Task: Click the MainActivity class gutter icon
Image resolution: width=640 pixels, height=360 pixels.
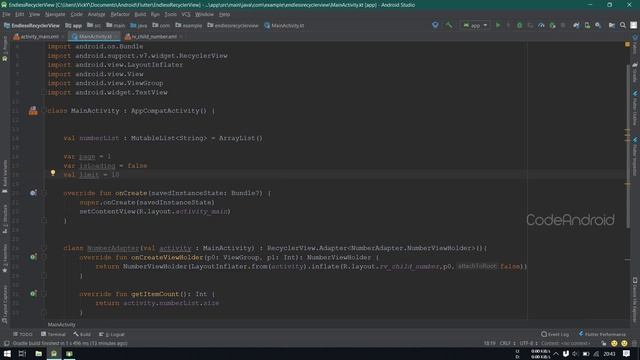Action: tap(33, 110)
